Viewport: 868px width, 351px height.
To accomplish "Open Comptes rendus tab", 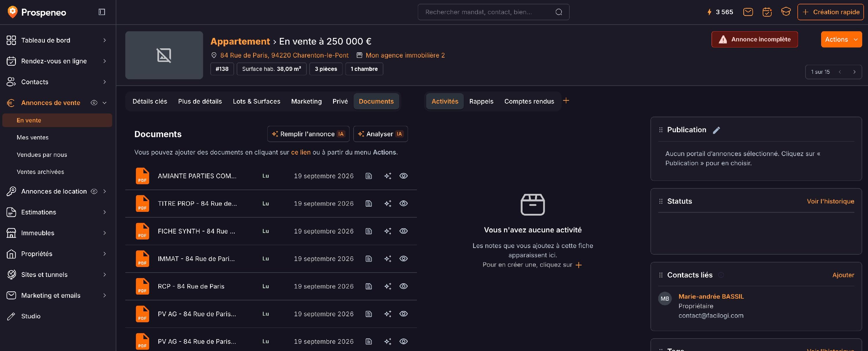I will coord(529,101).
